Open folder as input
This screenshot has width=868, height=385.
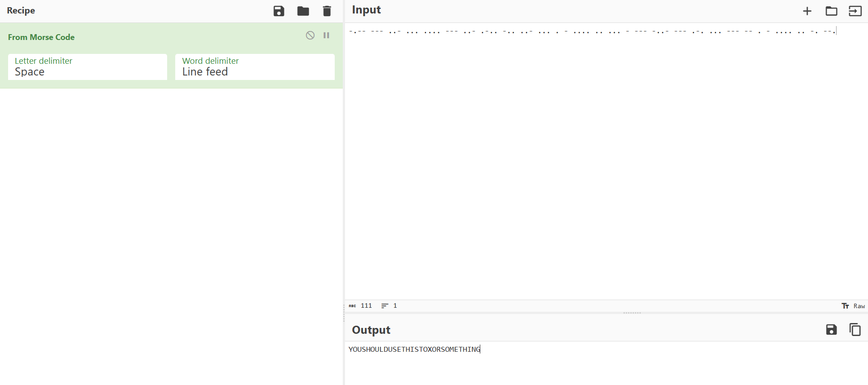pos(831,11)
